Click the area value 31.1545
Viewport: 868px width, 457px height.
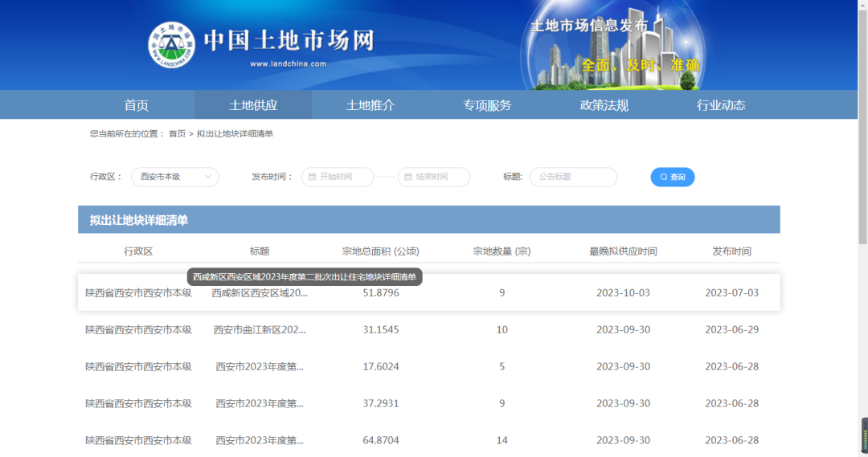coord(381,330)
